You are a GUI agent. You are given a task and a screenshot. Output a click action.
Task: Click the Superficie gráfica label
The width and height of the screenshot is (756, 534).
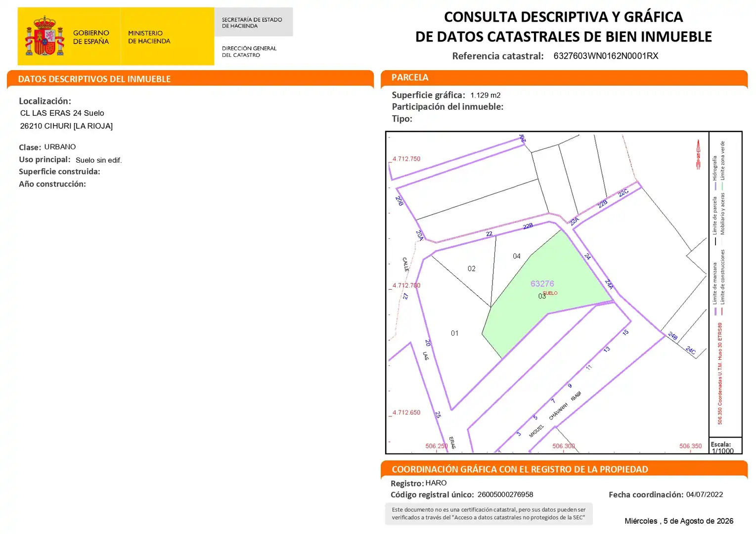click(x=428, y=95)
